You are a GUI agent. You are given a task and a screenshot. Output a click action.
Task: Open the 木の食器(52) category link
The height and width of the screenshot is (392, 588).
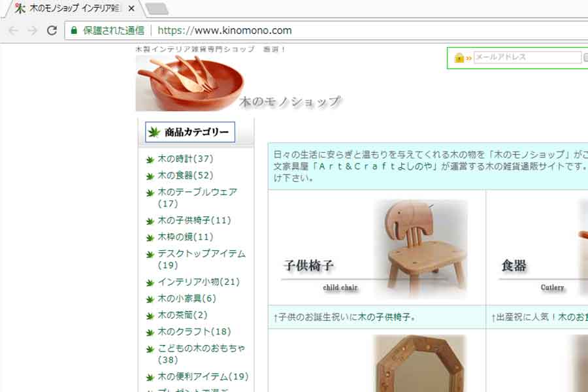point(186,176)
